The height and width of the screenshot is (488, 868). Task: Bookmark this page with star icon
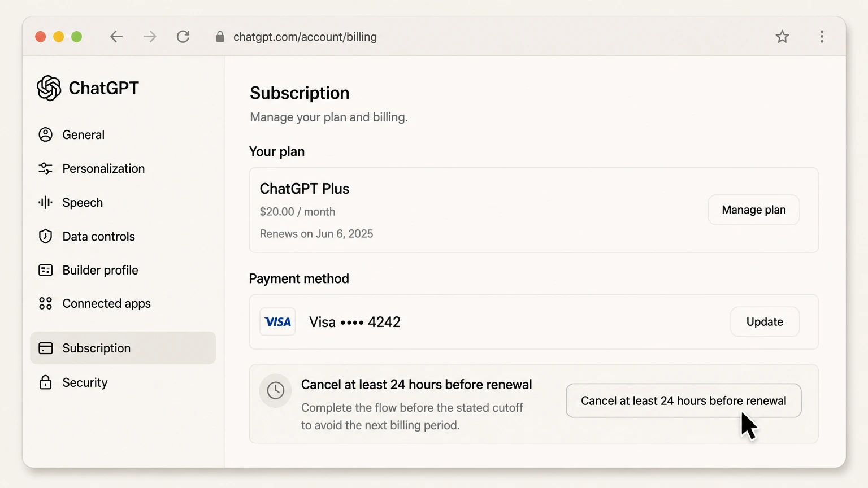click(782, 37)
